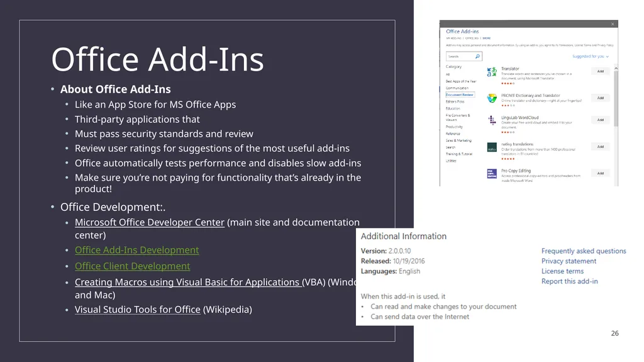Select the Reference category
Screen dimensions: 644x362
(453, 133)
